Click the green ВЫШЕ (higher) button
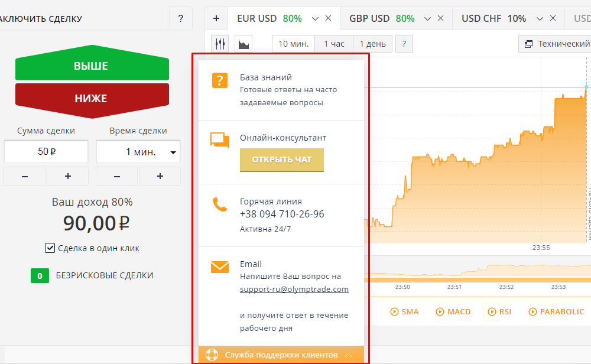The height and width of the screenshot is (364, 591). click(x=92, y=63)
